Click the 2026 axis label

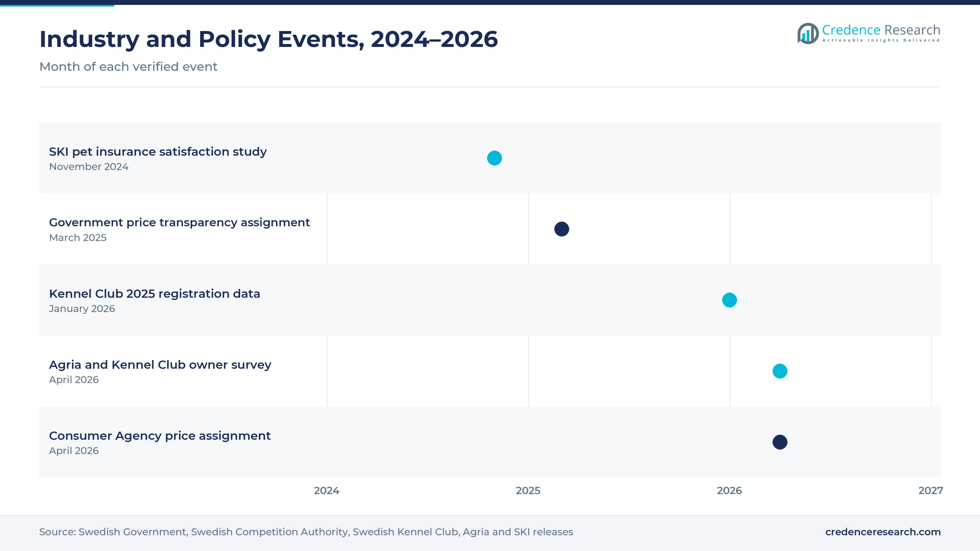729,491
